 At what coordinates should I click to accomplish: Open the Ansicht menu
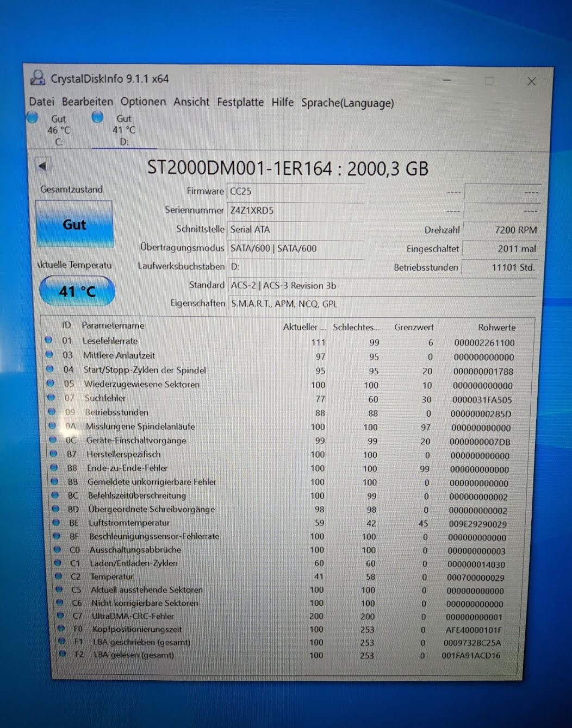click(191, 102)
